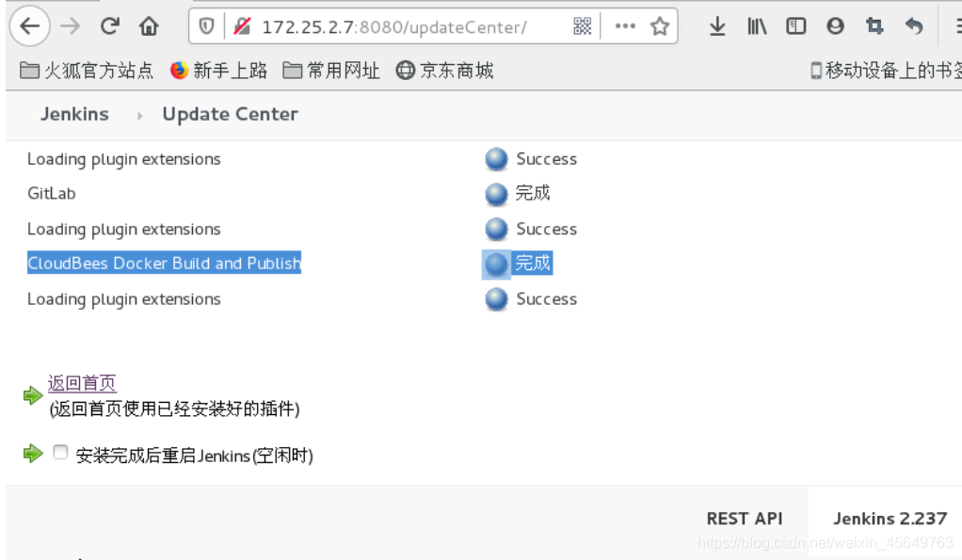Open the Firefox account profile icon
Screen dimensions: 962x560
coord(834,27)
